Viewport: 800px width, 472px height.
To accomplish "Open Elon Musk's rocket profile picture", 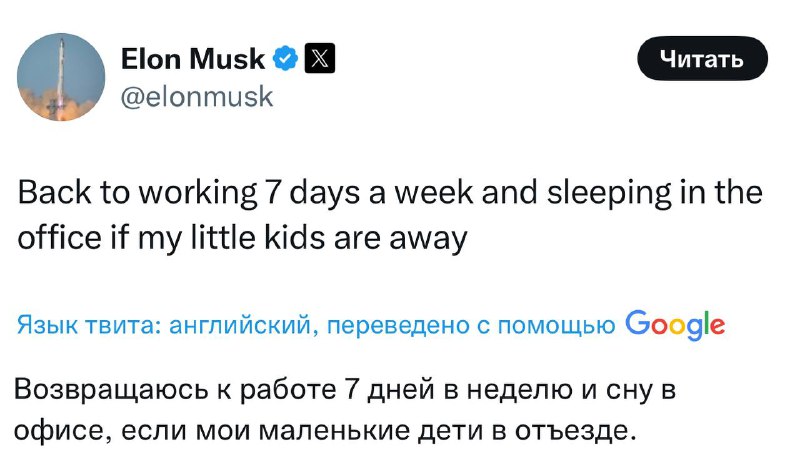I will (62, 77).
